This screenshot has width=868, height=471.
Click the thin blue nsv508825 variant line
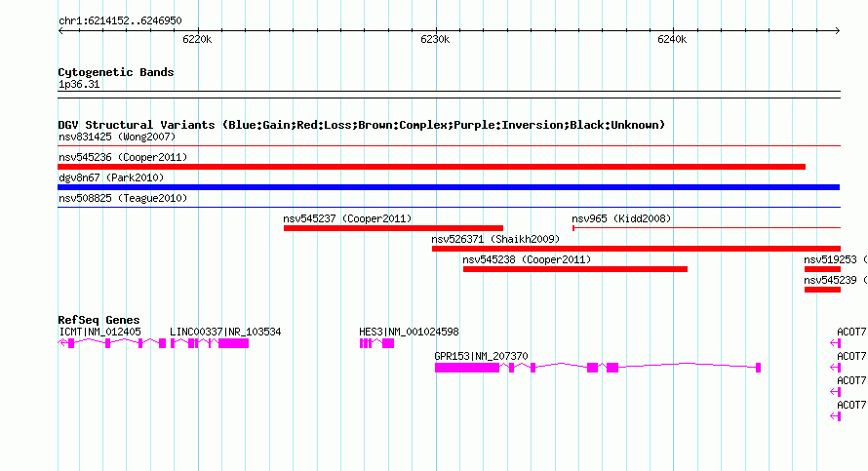(x=449, y=208)
